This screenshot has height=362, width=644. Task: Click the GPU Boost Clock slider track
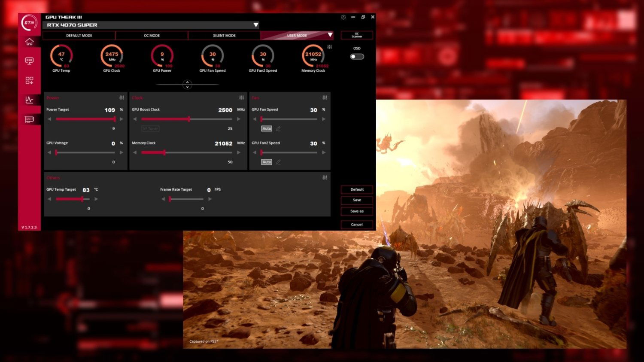point(187,119)
